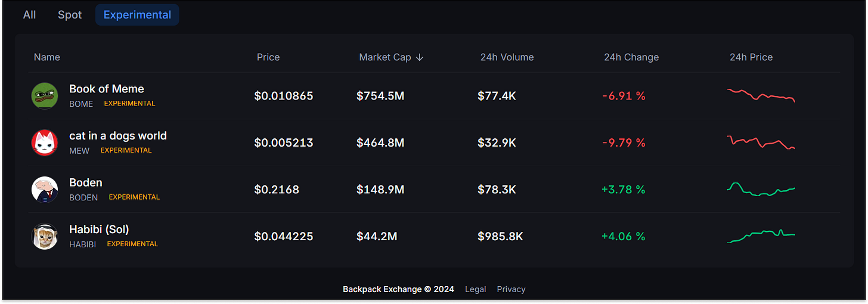Image resolution: width=868 pixels, height=304 pixels.
Task: Click the $985.8K volume value
Action: [x=500, y=236]
